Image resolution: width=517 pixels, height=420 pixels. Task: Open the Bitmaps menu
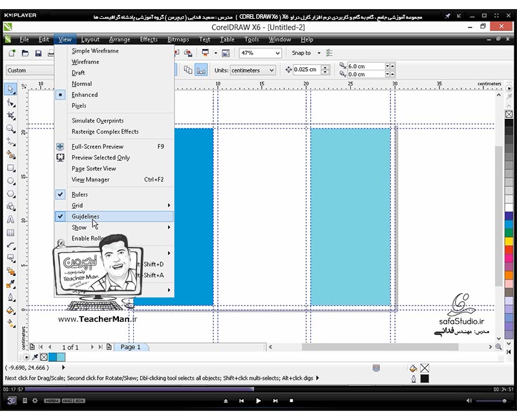tap(178, 39)
